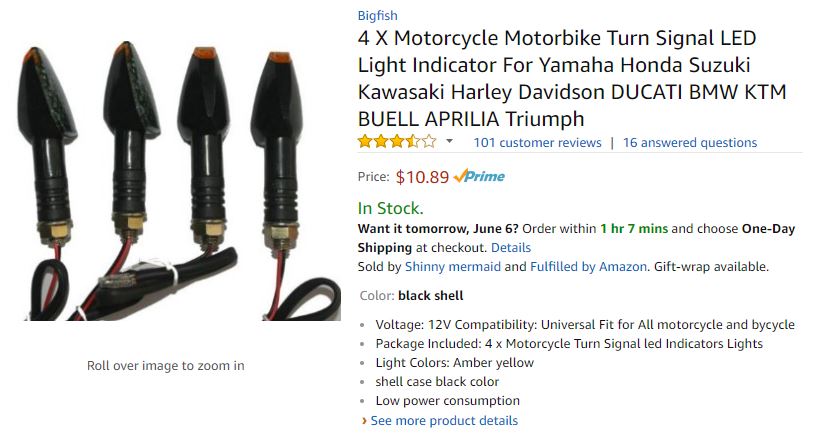Visit Shinny mermaid seller page
This screenshot has height=441, width=820.
pos(452,267)
